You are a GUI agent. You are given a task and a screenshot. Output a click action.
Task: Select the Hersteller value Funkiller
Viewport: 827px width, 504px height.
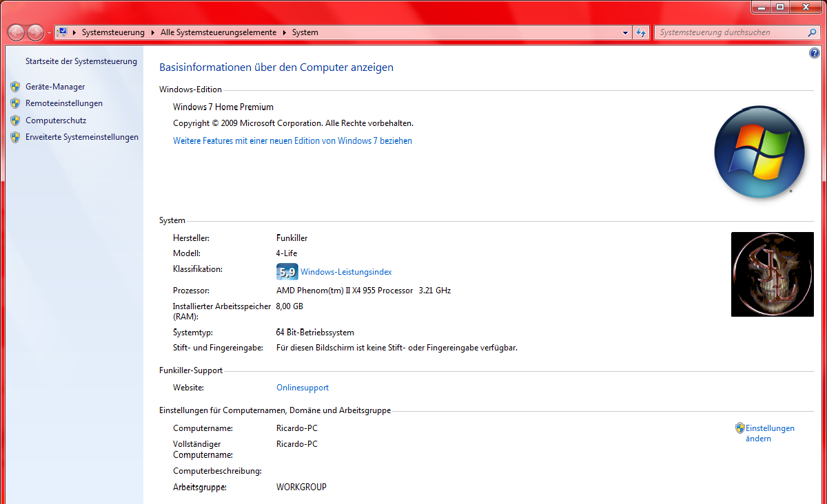point(292,238)
